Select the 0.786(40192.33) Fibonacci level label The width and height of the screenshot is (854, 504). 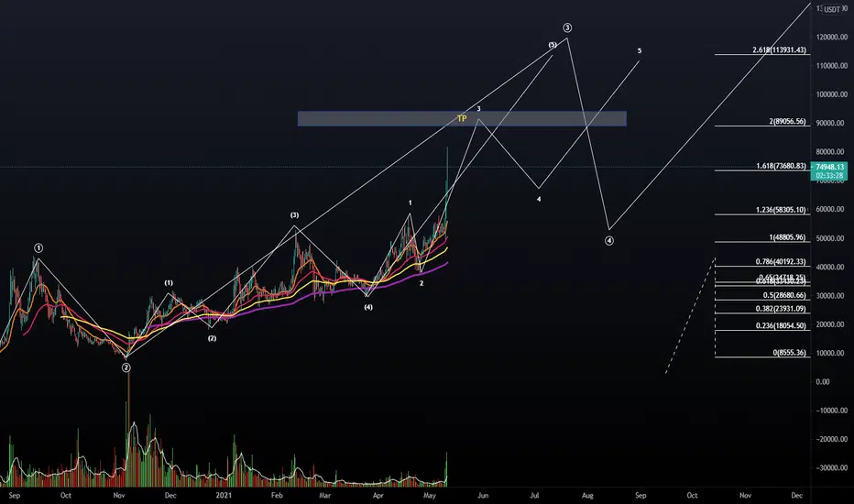coord(781,261)
